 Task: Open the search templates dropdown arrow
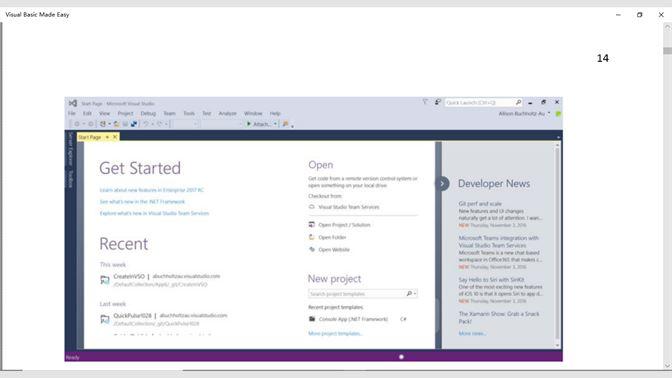tap(415, 294)
